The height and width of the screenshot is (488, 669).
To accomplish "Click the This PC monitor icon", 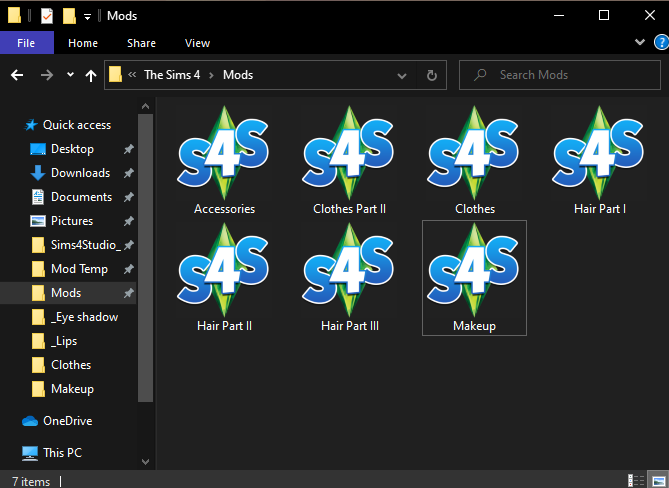I will click(x=30, y=453).
